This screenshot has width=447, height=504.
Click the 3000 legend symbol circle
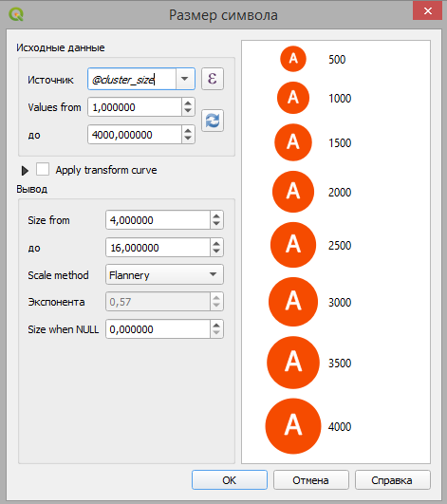tap(293, 302)
